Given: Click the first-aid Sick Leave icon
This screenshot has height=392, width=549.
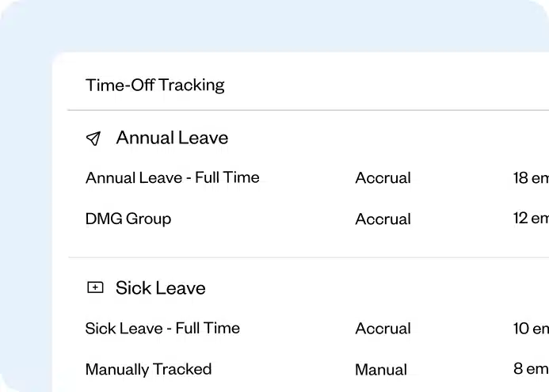Looking at the screenshot, I should 95,288.
